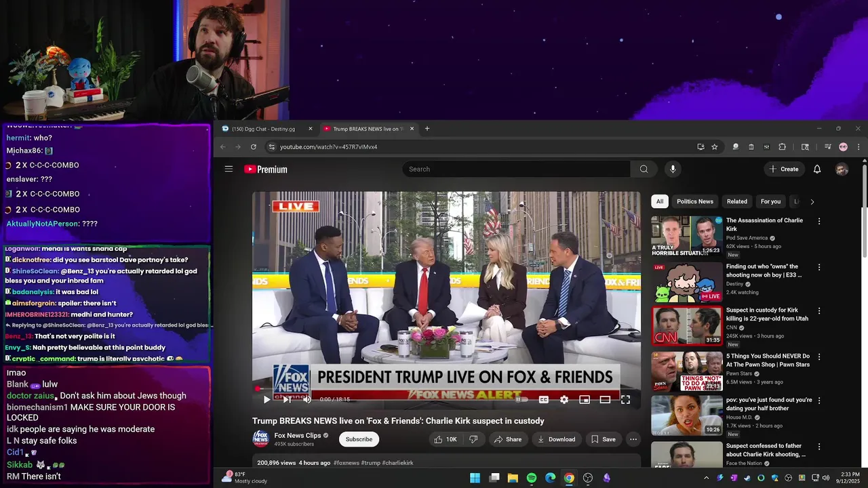This screenshot has height=488, width=868.
Task: Open the Pod Save America video thumbnail
Action: (686, 236)
